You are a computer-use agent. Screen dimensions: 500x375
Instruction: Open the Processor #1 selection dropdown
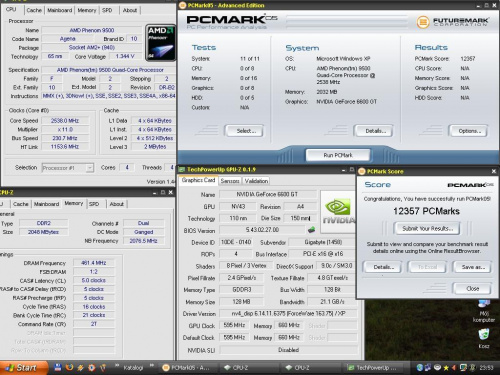tap(90, 168)
